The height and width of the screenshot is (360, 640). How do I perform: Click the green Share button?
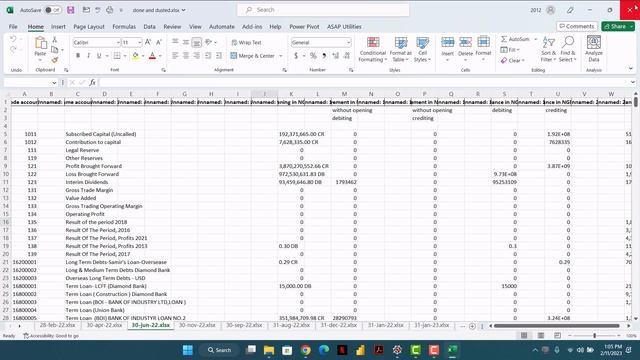618,26
